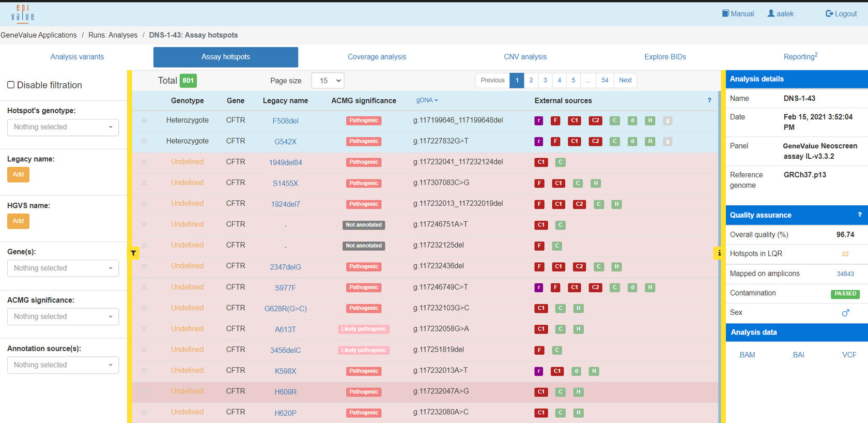Expand the gDNA column dropdown
This screenshot has width=868, height=423.
point(427,100)
